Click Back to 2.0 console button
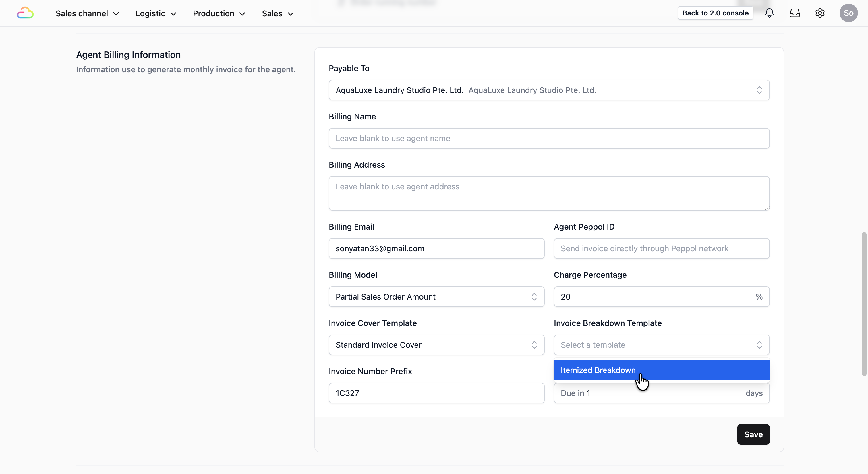This screenshot has width=868, height=474. pyautogui.click(x=715, y=13)
